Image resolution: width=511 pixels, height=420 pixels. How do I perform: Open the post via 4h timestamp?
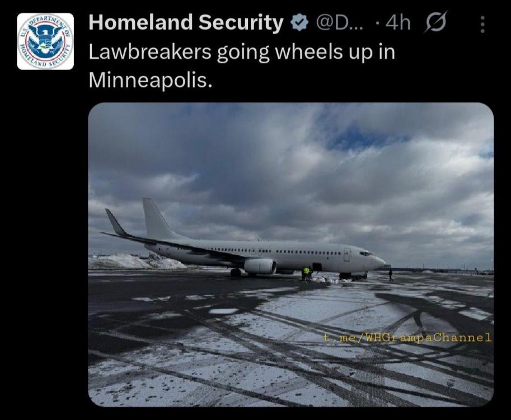(x=397, y=23)
